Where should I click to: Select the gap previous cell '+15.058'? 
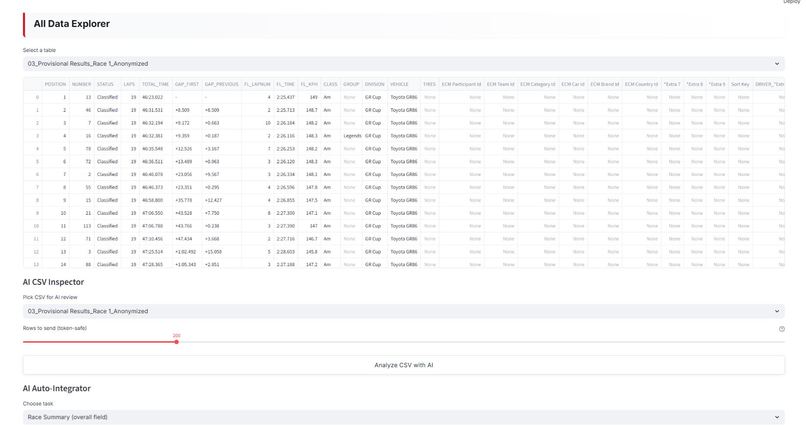pyautogui.click(x=222, y=252)
